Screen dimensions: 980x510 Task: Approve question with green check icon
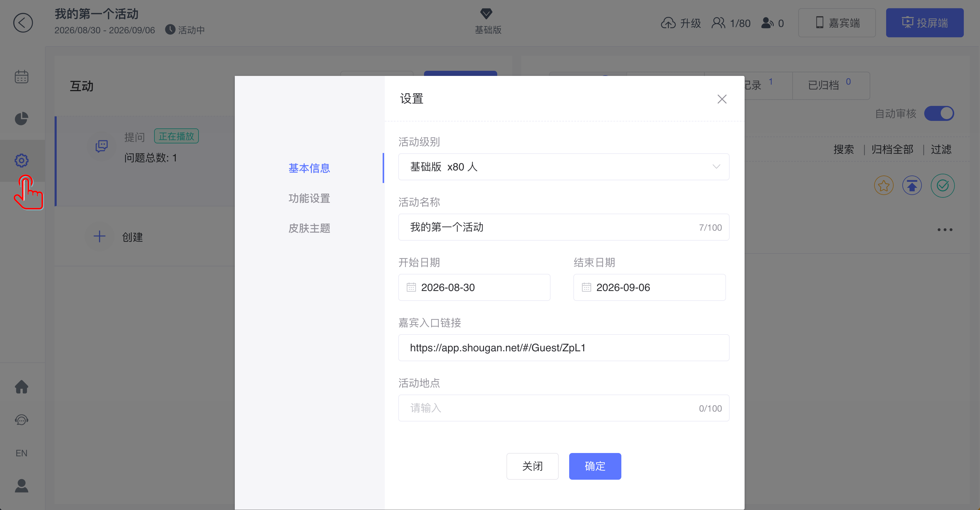[942, 186]
